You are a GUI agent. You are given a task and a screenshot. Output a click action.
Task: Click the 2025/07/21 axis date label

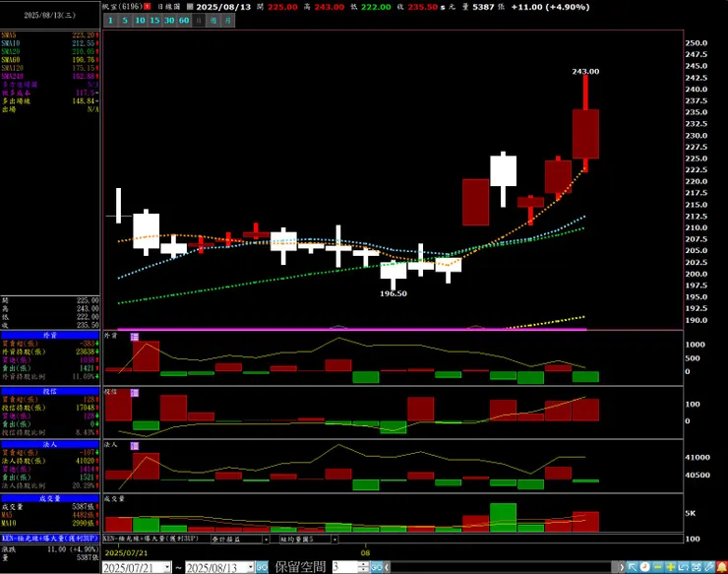coord(126,553)
